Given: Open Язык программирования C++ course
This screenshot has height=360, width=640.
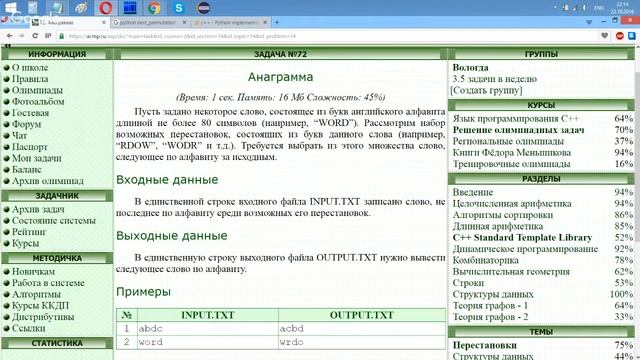Looking at the screenshot, I should pyautogui.click(x=516, y=119).
